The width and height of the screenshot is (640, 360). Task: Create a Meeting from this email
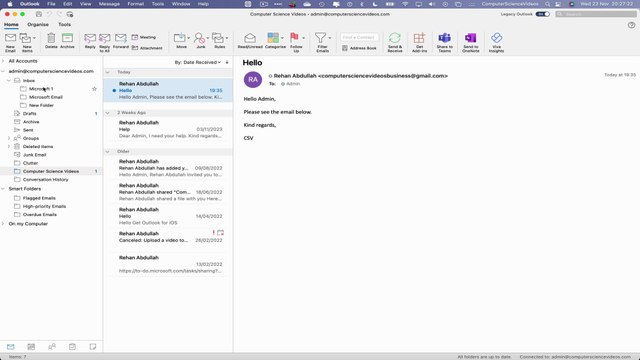click(144, 37)
